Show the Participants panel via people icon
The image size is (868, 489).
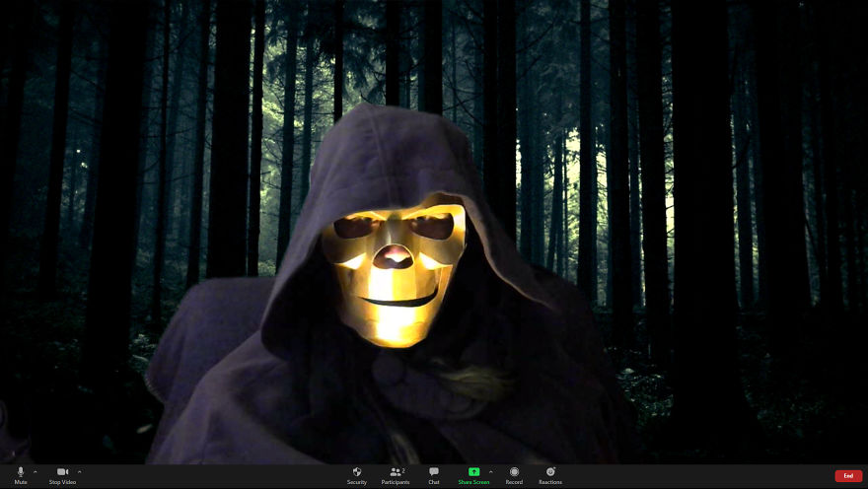click(395, 472)
